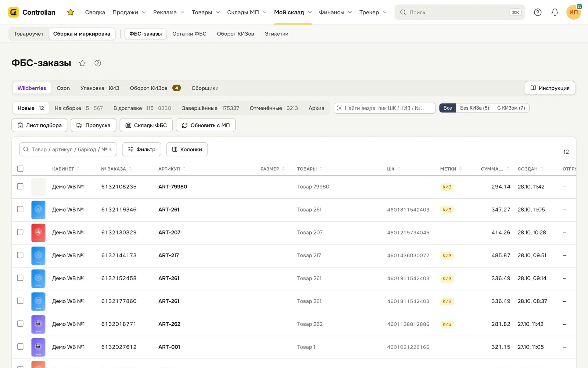Open notifications bell icon

555,12
